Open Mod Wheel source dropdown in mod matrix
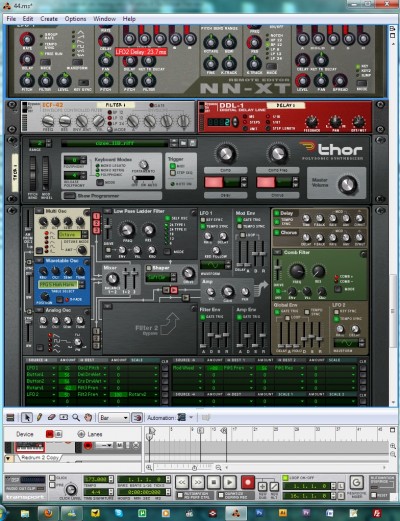 tap(187, 368)
